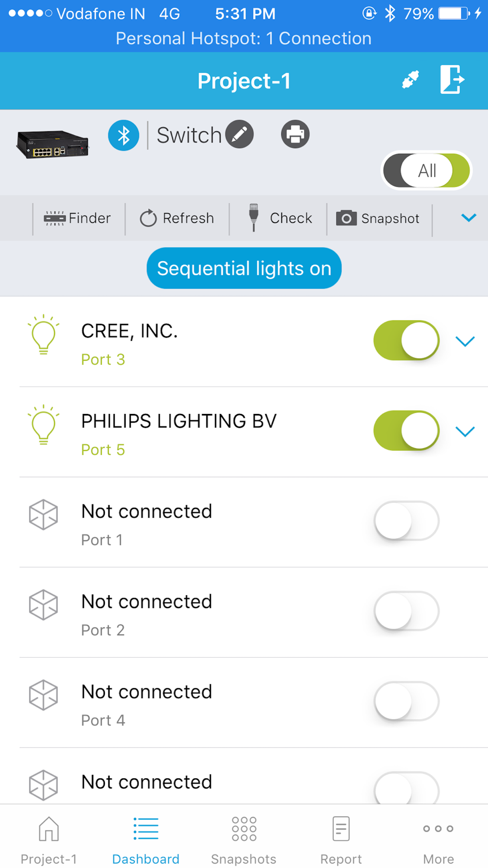Take a Snapshot with camera icon
This screenshot has height=868, width=488.
pos(378,218)
